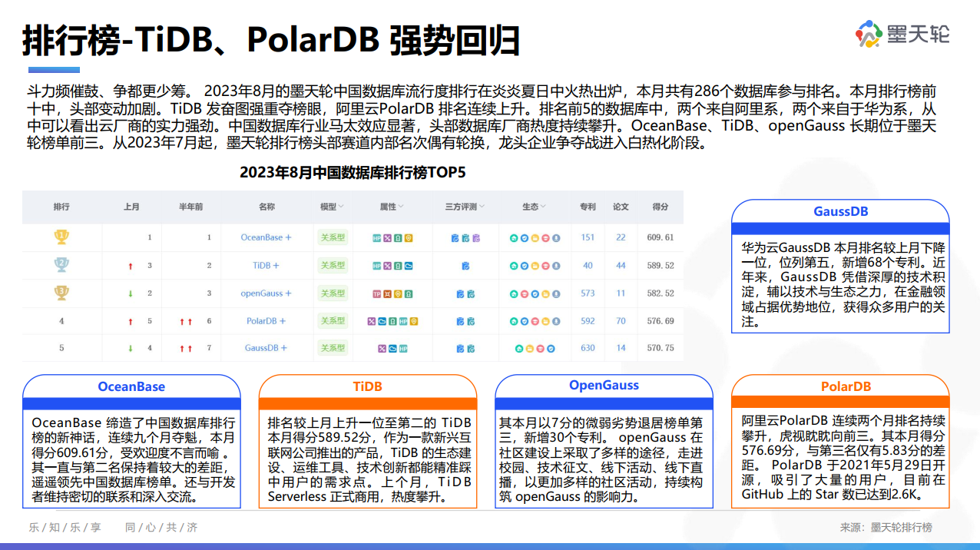Click the 关系型 tag in GaussDB row
The image size is (980, 550).
333,348
